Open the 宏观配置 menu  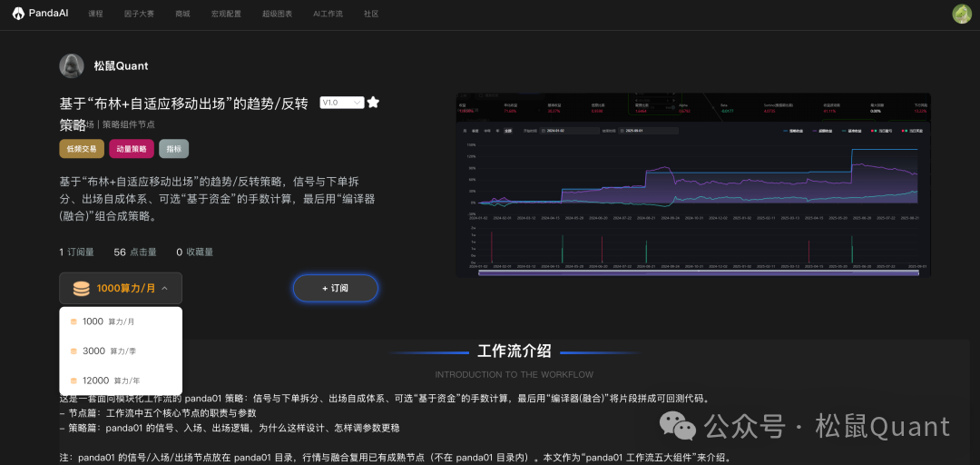[x=226, y=14]
